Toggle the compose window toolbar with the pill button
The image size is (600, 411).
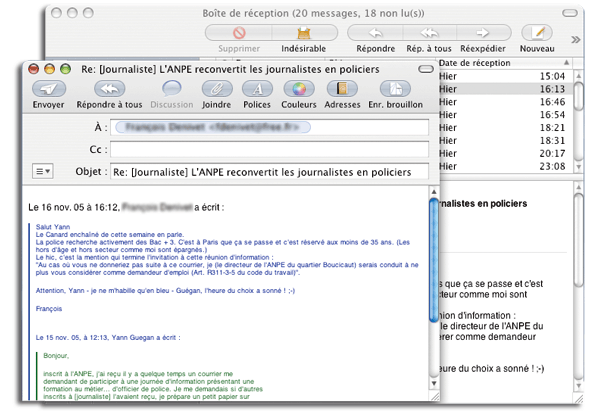pyautogui.click(x=426, y=69)
